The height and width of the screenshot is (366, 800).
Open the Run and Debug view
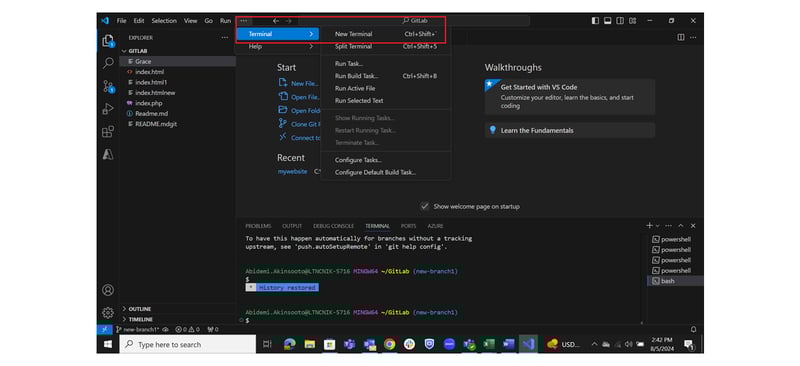(108, 109)
